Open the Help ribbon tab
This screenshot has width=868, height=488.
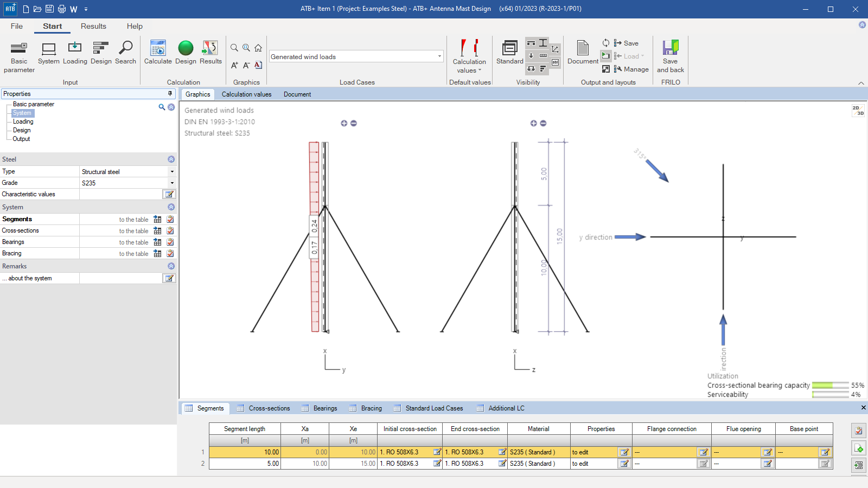[x=135, y=26]
